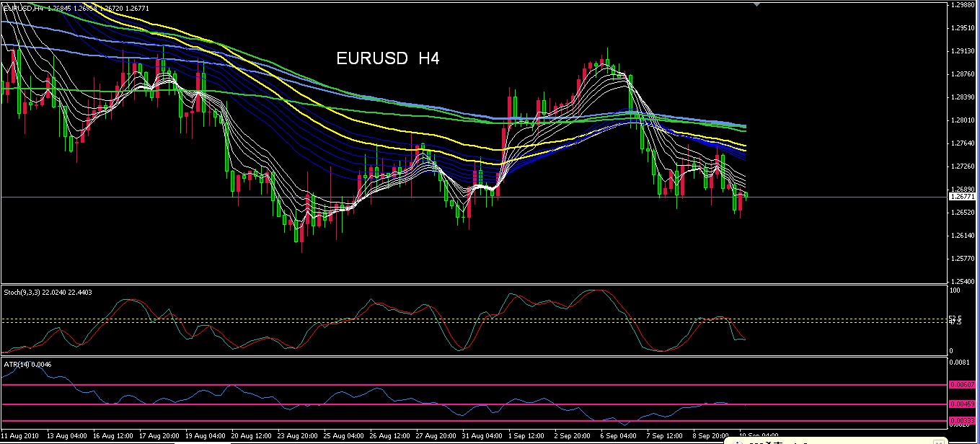The image size is (980, 444).
Task: Select the ATR(14) 0.0046 indicator label
Action: pyautogui.click(x=27, y=364)
